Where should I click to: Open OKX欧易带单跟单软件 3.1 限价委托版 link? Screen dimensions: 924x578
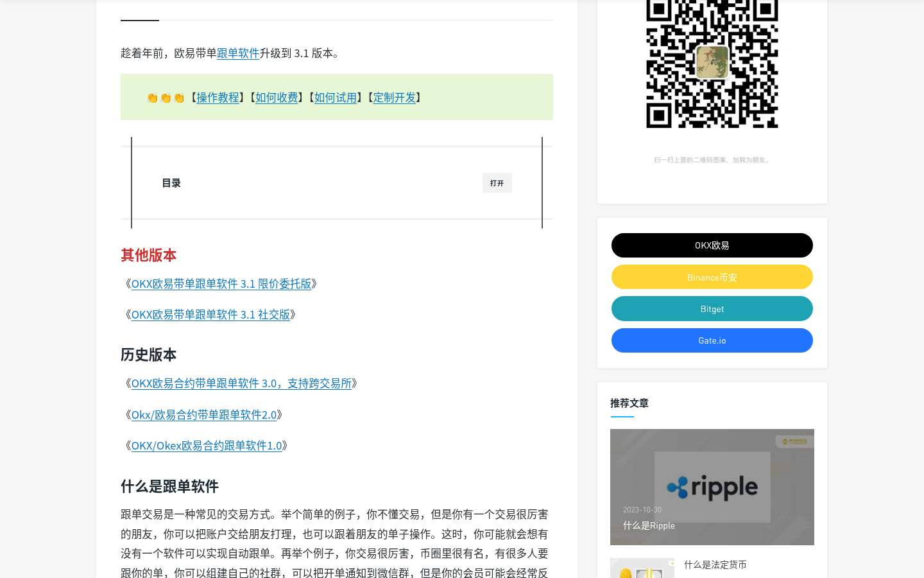[x=221, y=284]
